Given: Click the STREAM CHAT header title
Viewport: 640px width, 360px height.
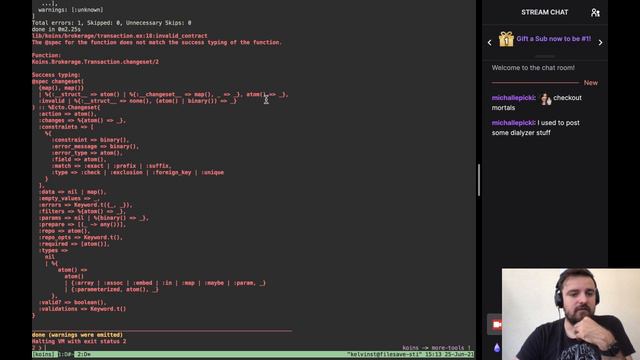Looking at the screenshot, I should tap(544, 12).
